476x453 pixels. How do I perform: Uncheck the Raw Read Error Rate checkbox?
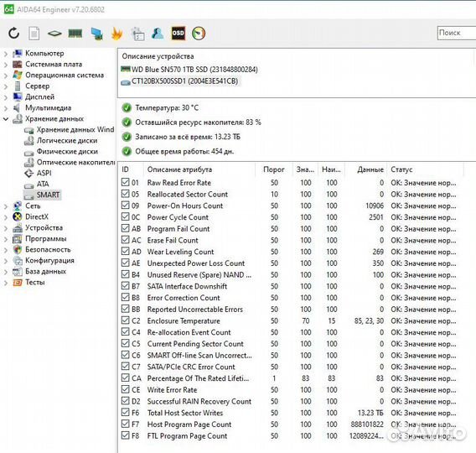[125, 182]
